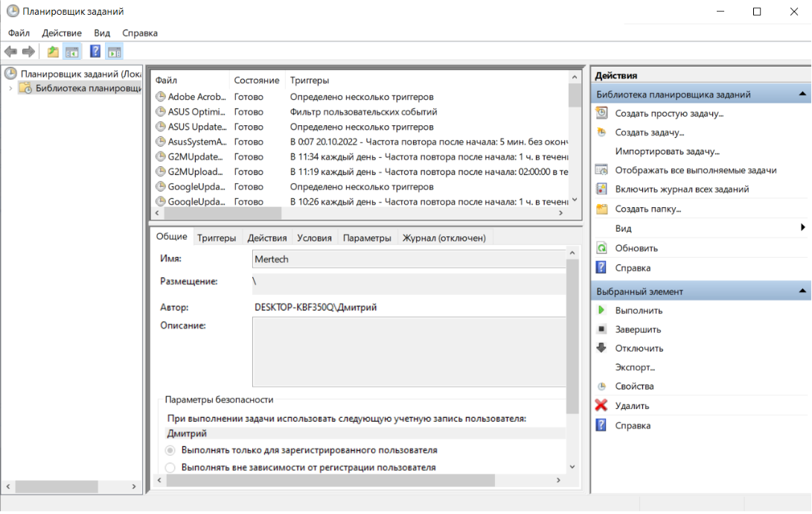812x514 pixels.
Task: Click the Создать простую задачу icon
Action: (601, 113)
